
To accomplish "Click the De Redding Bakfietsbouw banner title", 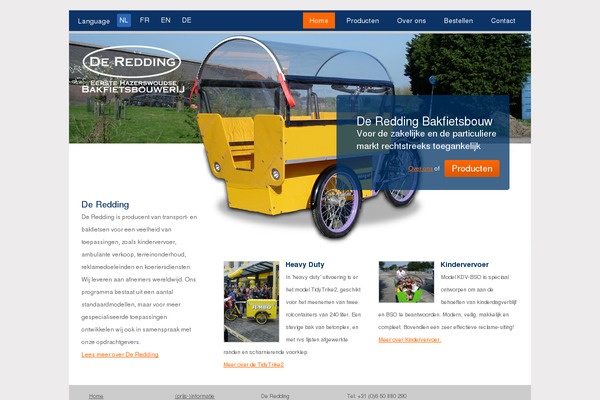I will (424, 121).
